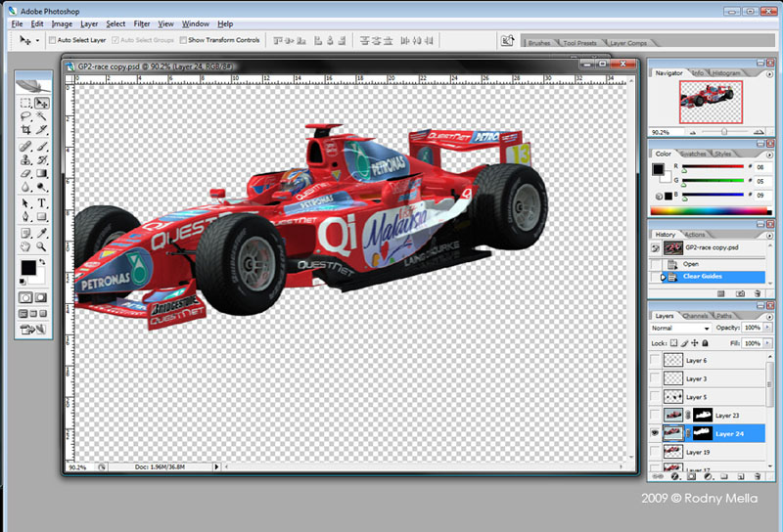The image size is (783, 532).
Task: Choose the Crop tool
Action: click(x=25, y=130)
